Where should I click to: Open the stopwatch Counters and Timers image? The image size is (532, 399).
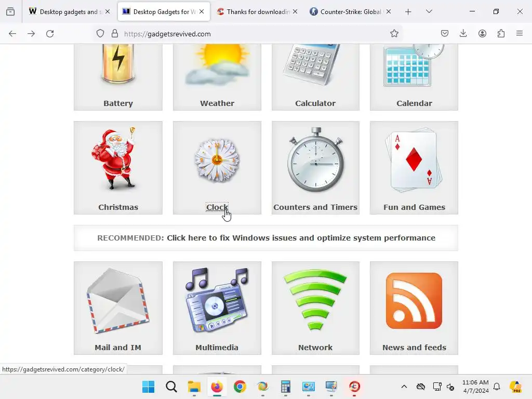(315, 159)
